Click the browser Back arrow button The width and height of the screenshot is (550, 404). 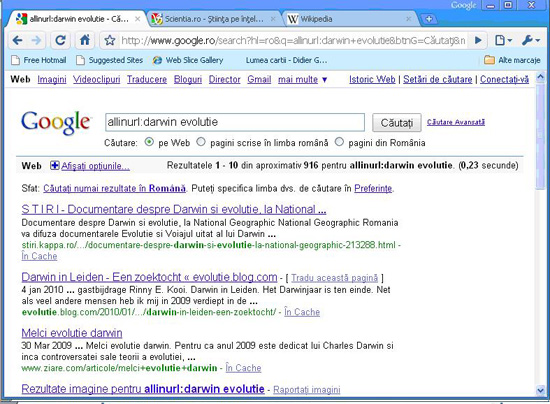[x=17, y=41]
